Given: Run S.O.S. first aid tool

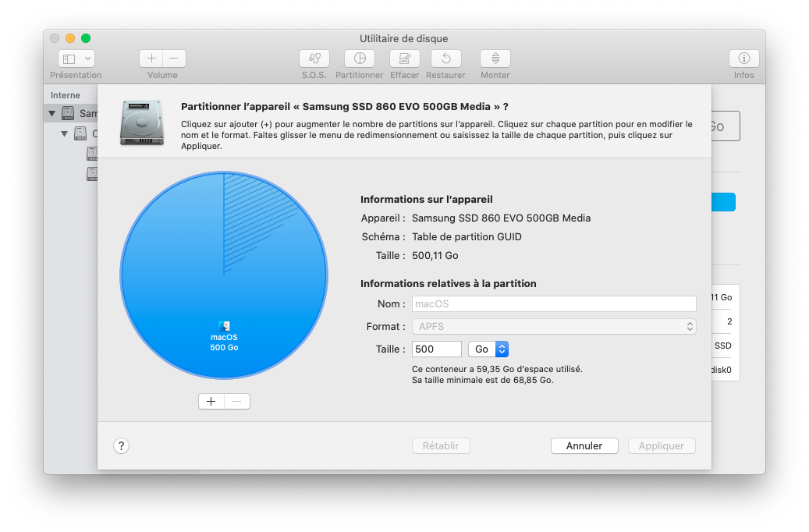Looking at the screenshot, I should [x=314, y=59].
